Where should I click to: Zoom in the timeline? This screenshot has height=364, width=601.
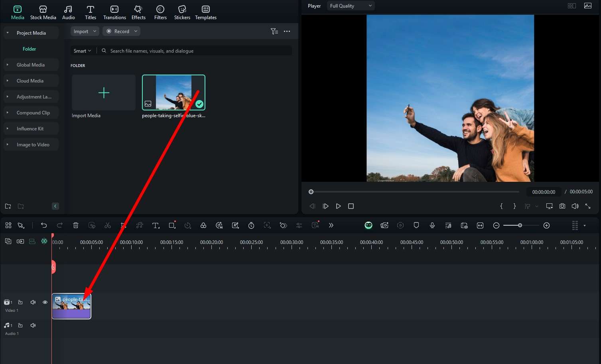click(547, 225)
